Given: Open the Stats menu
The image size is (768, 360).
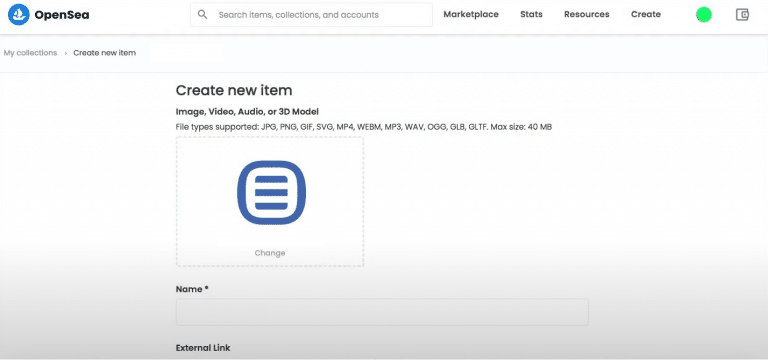Looking at the screenshot, I should click(531, 14).
